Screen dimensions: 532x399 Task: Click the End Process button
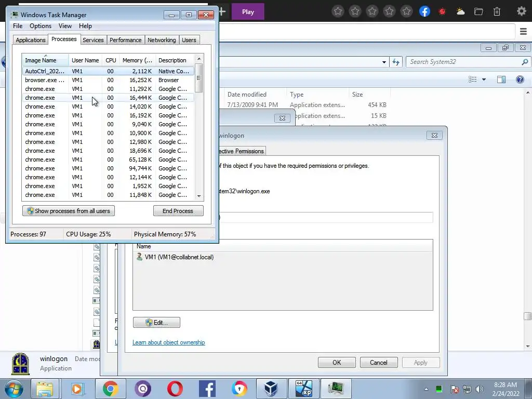click(x=178, y=211)
